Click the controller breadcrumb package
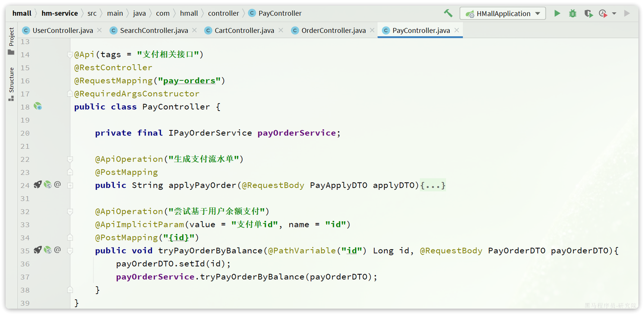Screen dimensions: 644x315 (x=224, y=14)
